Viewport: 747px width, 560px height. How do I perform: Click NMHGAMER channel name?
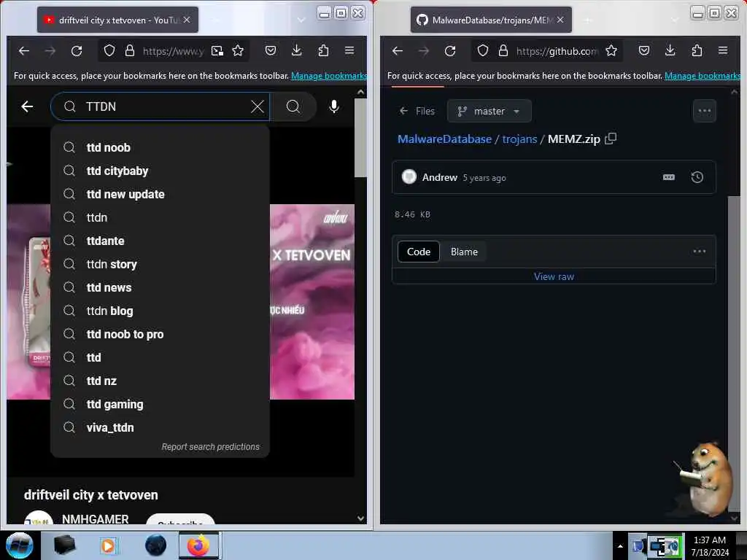pyautogui.click(x=96, y=519)
